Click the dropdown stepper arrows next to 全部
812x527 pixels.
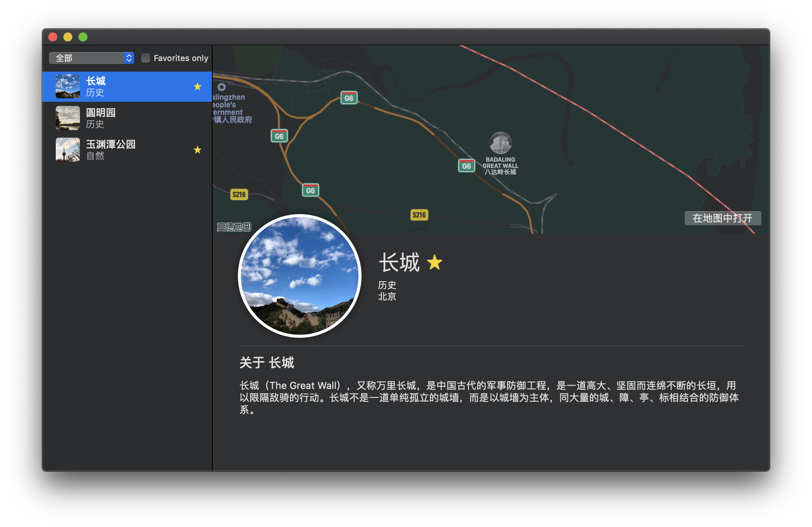click(x=129, y=58)
